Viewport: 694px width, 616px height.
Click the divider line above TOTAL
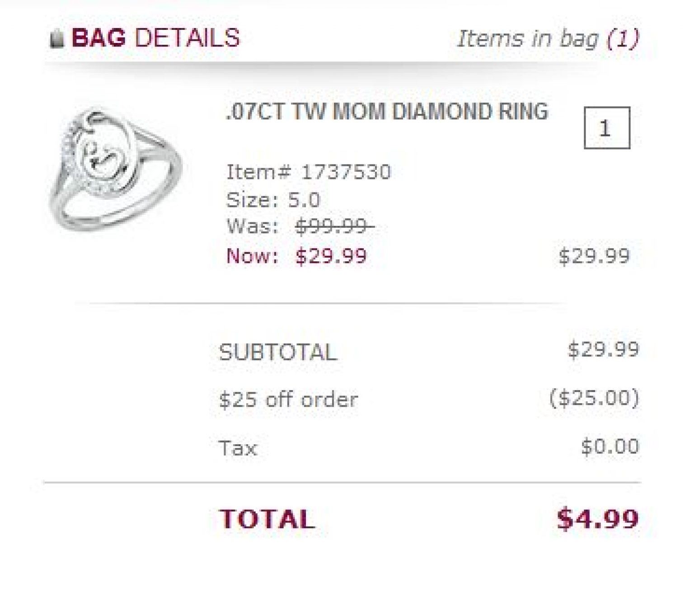343,481
